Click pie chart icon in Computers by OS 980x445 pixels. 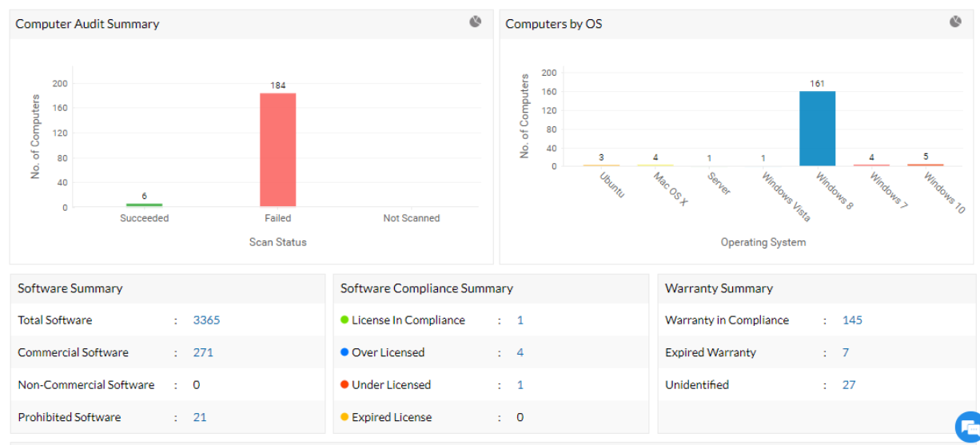955,22
